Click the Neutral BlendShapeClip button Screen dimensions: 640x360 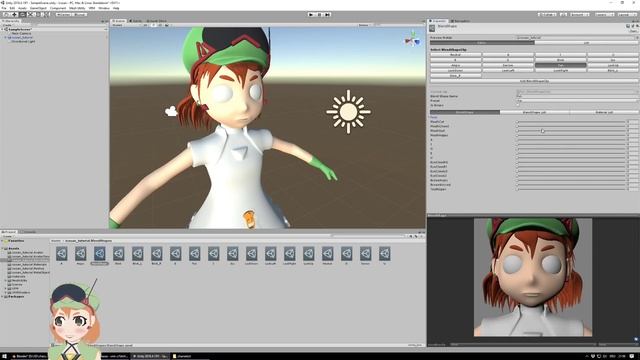click(x=455, y=55)
